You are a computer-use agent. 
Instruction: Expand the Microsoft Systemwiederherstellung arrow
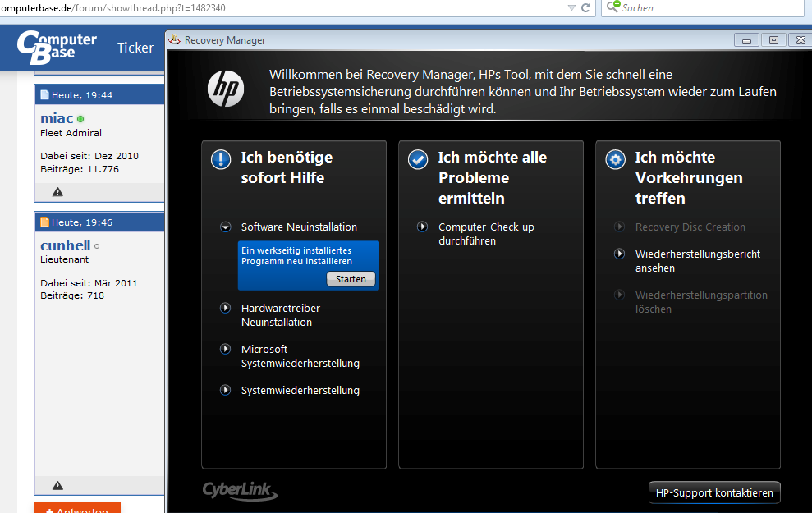tap(225, 349)
